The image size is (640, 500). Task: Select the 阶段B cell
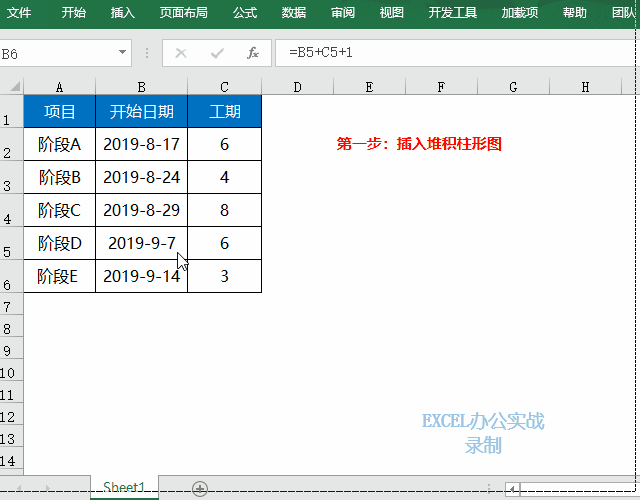pyautogui.click(x=60, y=177)
